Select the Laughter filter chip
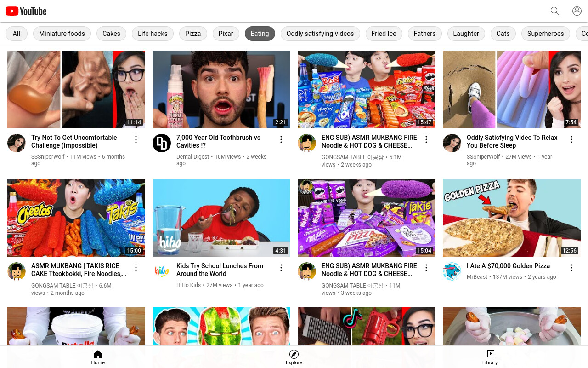588x368 pixels. 466,34
